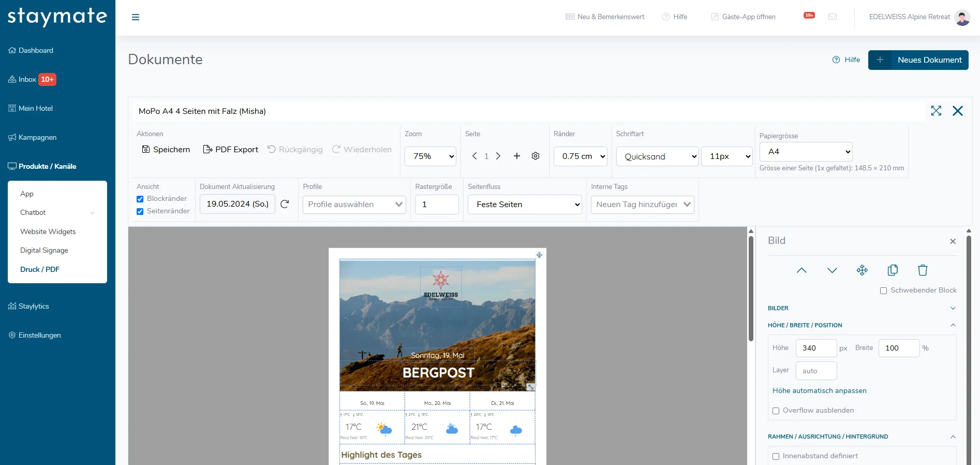Go to previous page arrow
The height and width of the screenshot is (465, 980).
pyautogui.click(x=474, y=156)
